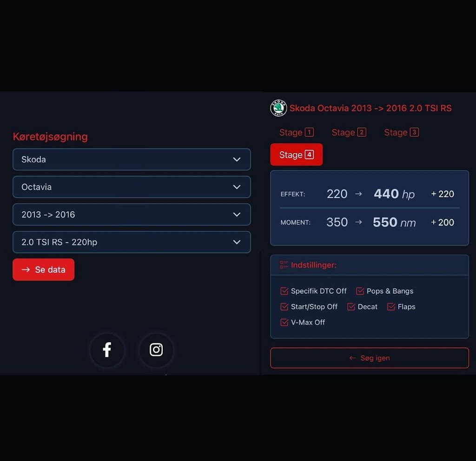Click the EFFEKT: label
476x461 pixels.
(293, 194)
